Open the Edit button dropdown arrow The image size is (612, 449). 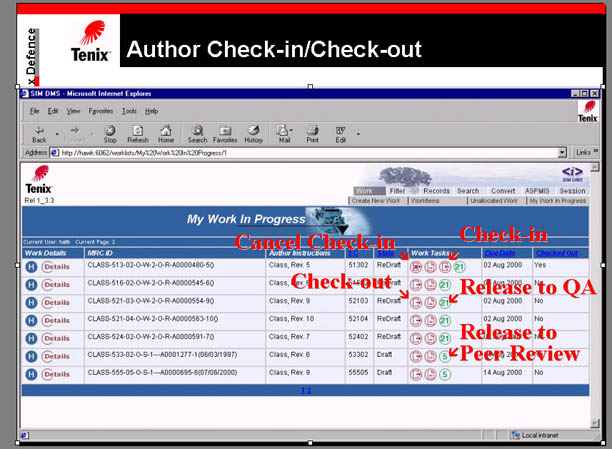pos(358,134)
